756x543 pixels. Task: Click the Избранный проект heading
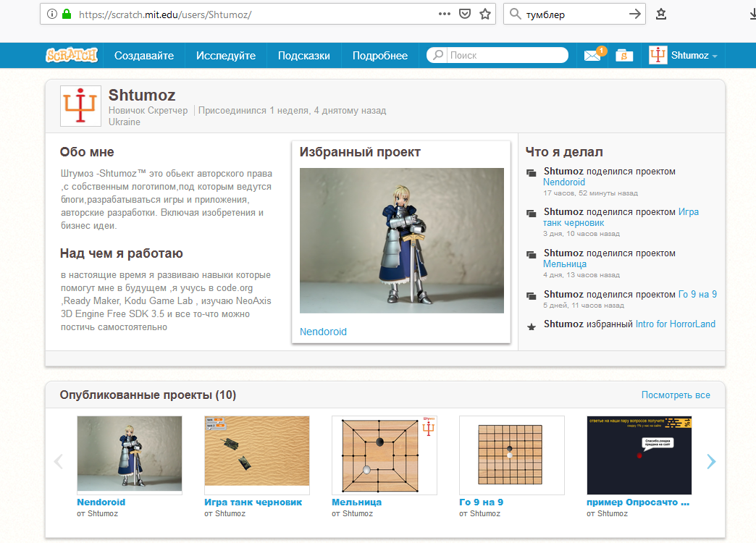[x=360, y=152]
